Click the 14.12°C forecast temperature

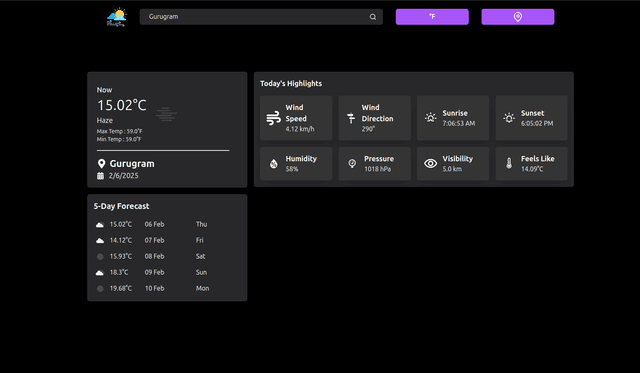[121, 240]
